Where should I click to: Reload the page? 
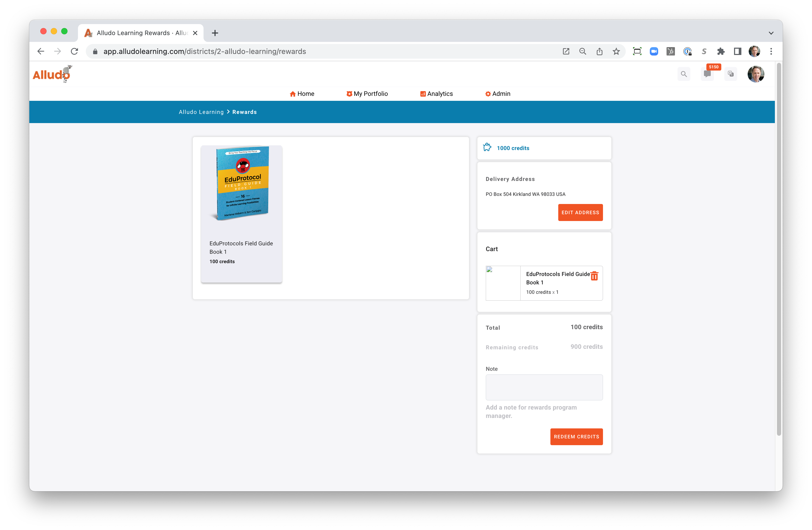[74, 51]
